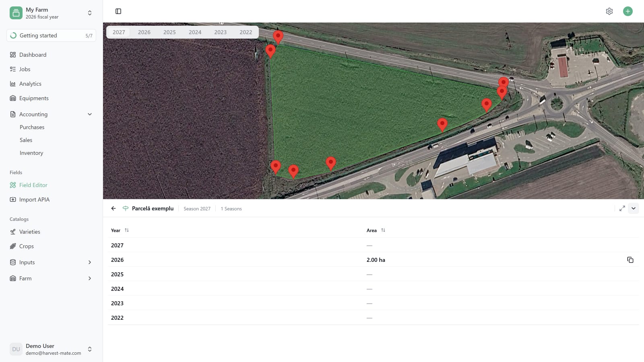Click the Parcelă exemplu title
Viewport: 644px width, 362px height.
(x=153, y=208)
